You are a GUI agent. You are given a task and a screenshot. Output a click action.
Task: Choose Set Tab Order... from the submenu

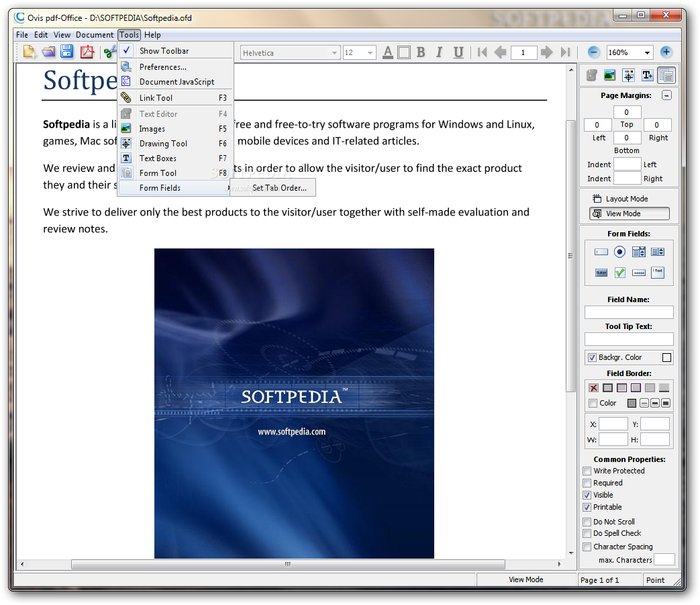pyautogui.click(x=272, y=188)
